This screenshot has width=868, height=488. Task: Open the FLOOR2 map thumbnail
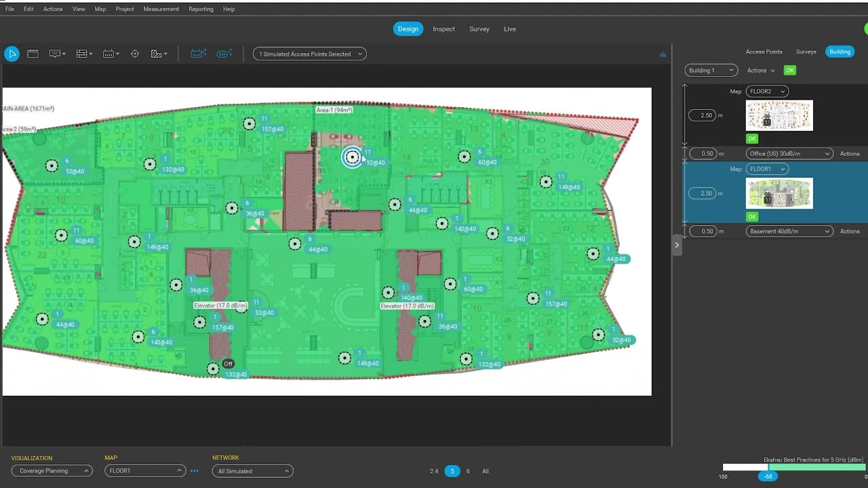[x=780, y=115]
